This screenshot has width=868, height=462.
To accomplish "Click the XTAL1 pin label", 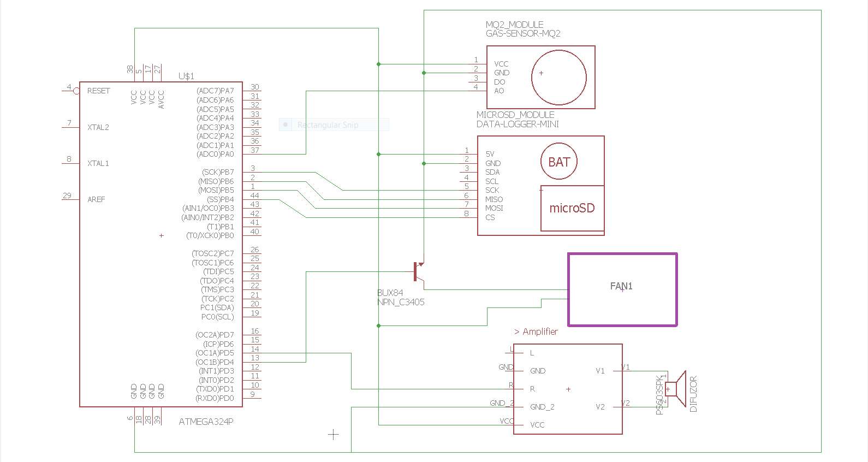I will point(98,163).
